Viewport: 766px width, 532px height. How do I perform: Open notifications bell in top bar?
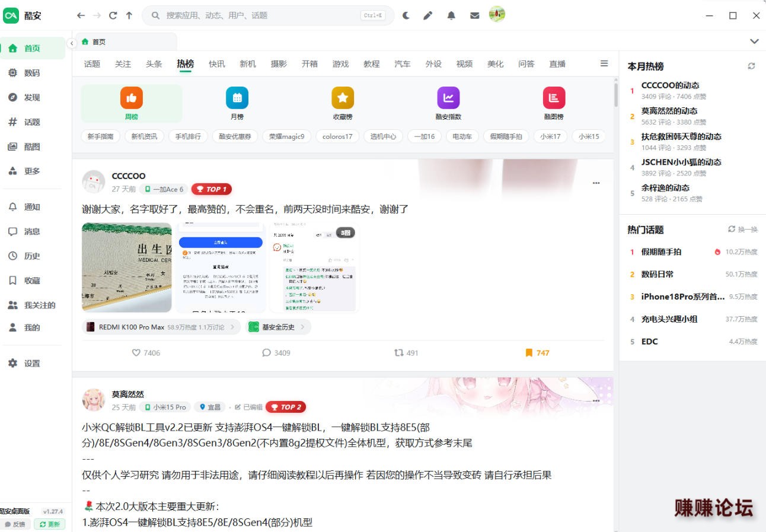point(451,15)
